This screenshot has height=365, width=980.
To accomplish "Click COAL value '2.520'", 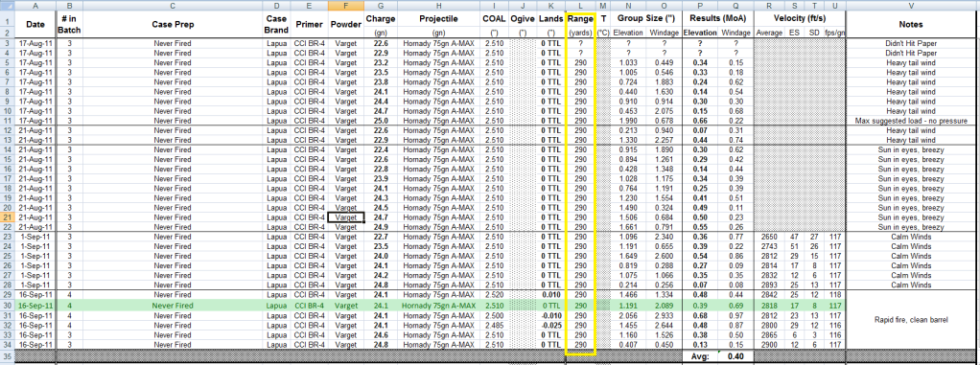I will coord(494,293).
